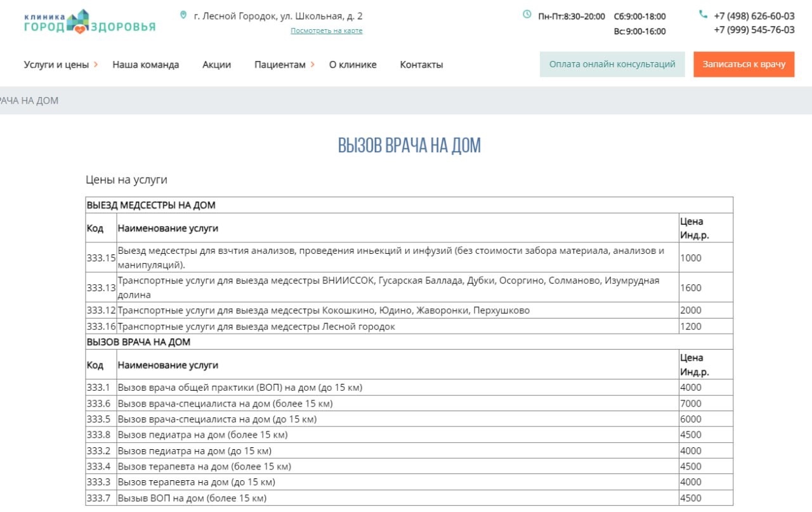Click Вызов врача-специалиста (до 15 км) row
The image size is (812, 512).
tap(409, 419)
